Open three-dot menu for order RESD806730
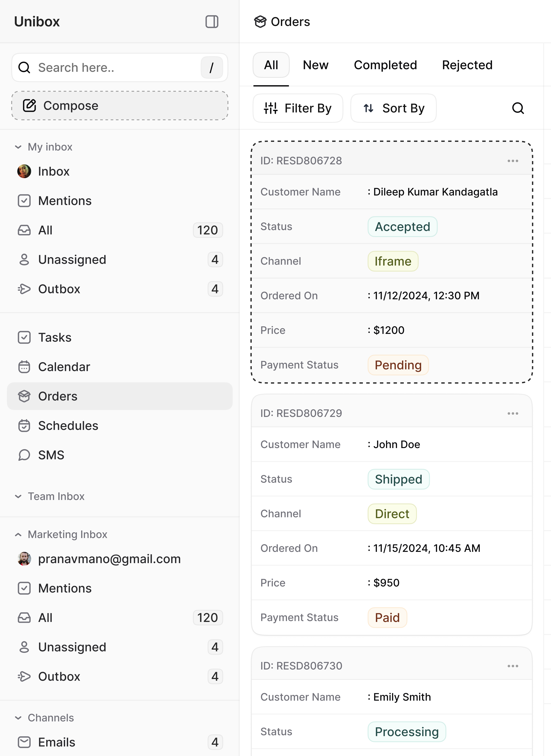The width and height of the screenshot is (551, 756). [x=513, y=666]
